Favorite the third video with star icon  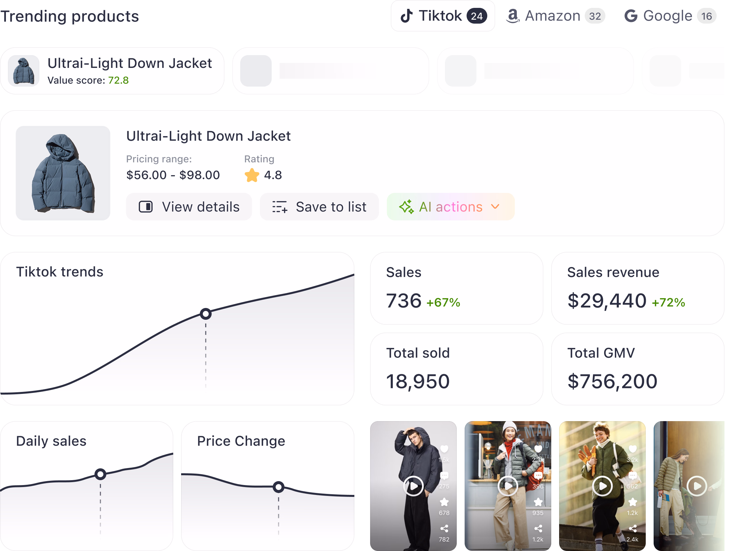[x=633, y=502]
